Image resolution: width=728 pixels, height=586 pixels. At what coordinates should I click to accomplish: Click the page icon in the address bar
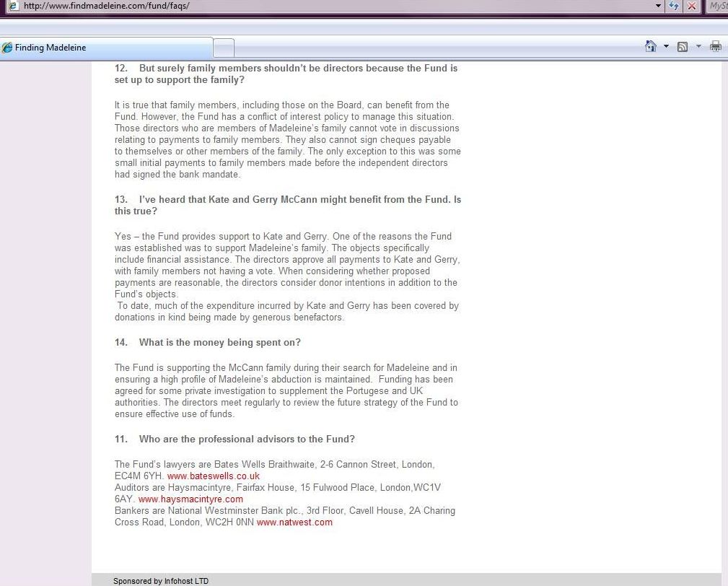[x=12, y=6]
